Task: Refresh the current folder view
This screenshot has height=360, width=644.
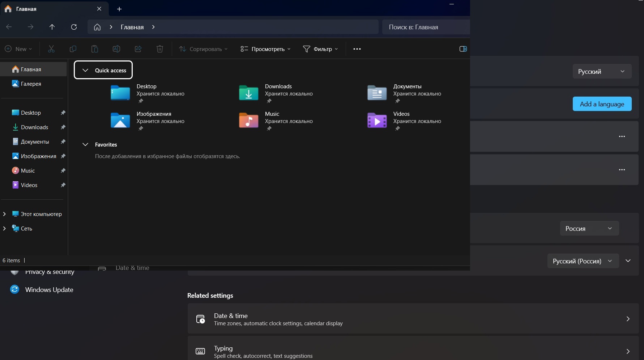Action: [x=74, y=27]
